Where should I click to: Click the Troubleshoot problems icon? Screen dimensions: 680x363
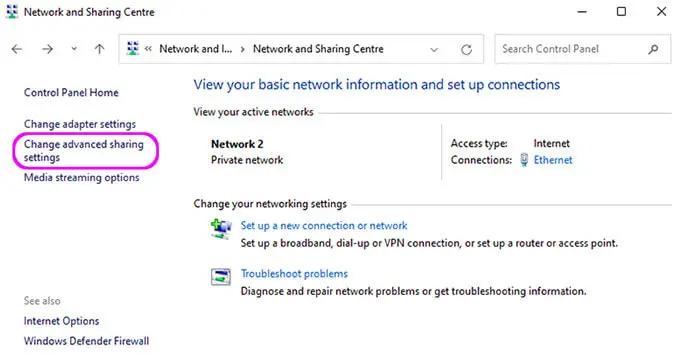pos(221,277)
